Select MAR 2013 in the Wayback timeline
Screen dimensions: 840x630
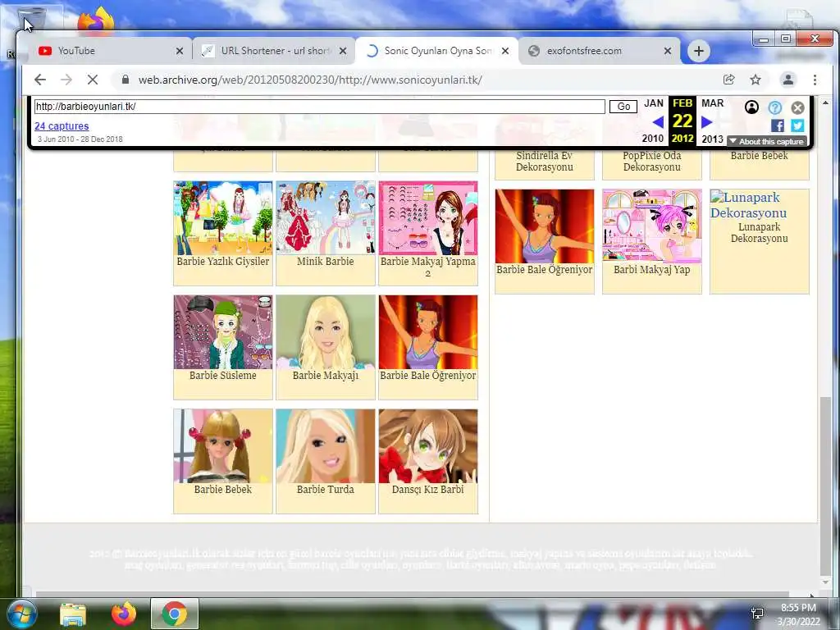pyautogui.click(x=713, y=121)
